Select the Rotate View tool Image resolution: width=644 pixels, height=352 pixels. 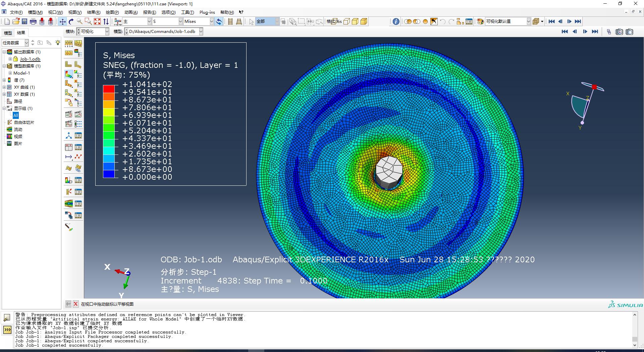tap(71, 21)
